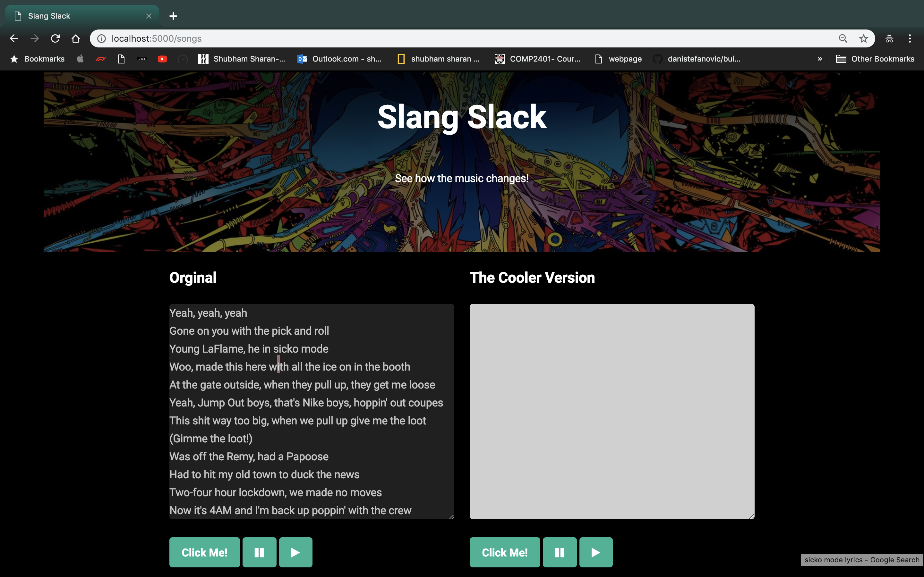Screen dimensions: 924x577
Task: Click the reload page icon
Action: click(56, 38)
